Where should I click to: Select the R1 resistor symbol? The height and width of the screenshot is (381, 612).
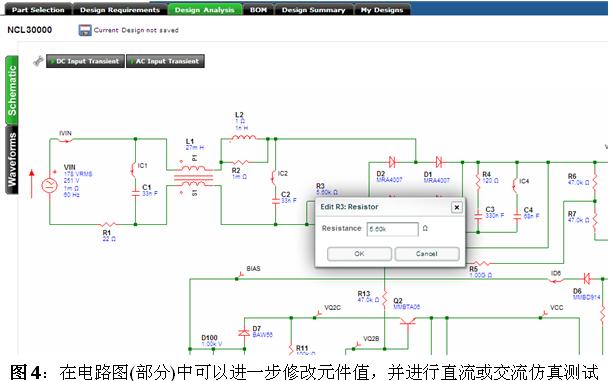107,224
